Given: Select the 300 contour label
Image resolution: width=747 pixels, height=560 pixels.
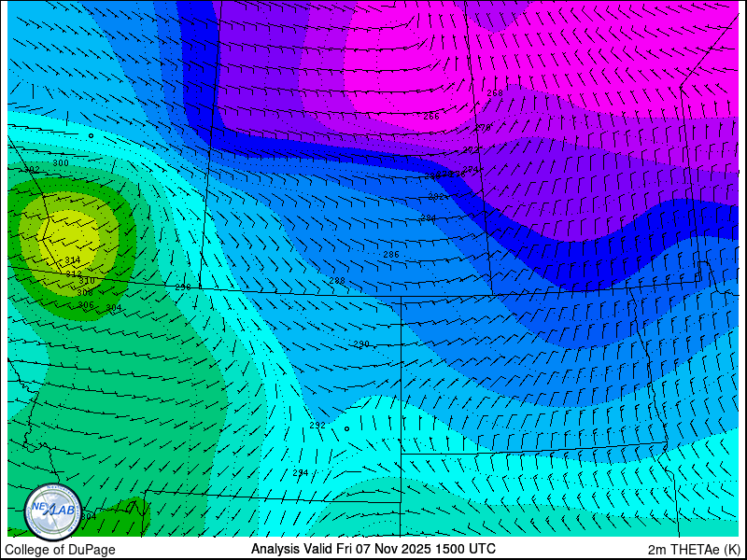Looking at the screenshot, I should [x=61, y=162].
